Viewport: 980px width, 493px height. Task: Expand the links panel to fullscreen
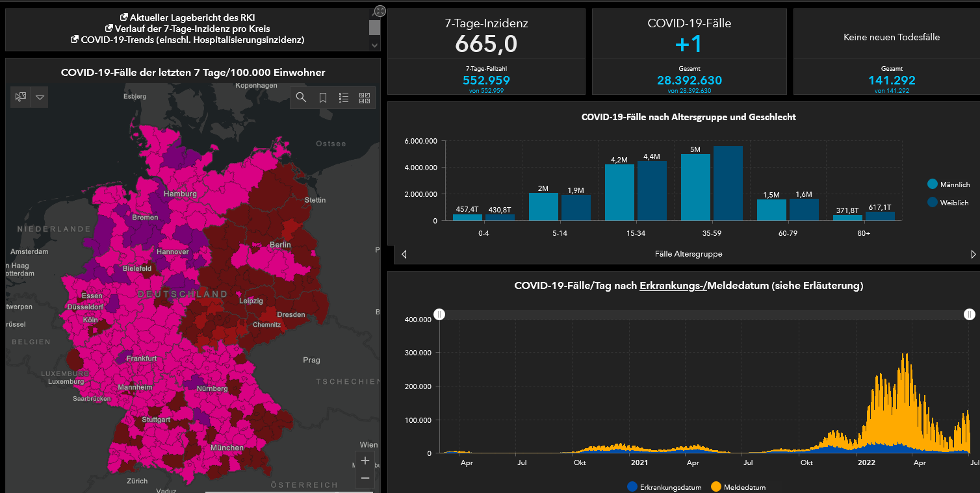(380, 11)
